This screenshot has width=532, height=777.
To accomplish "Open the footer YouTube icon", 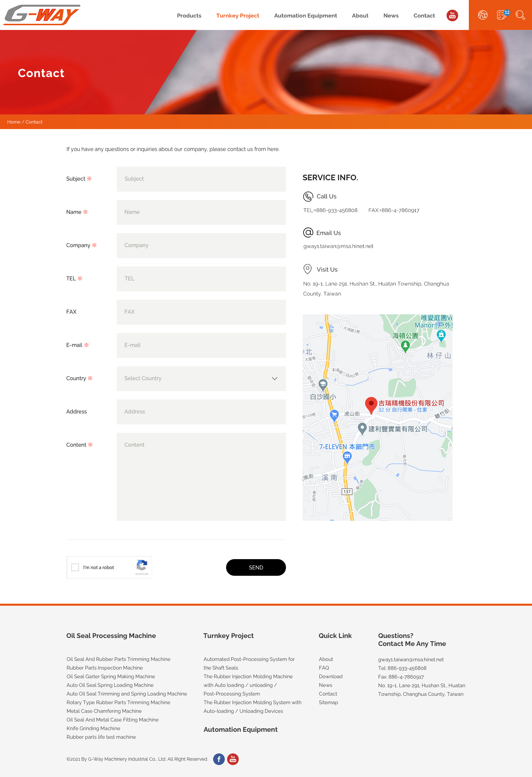I will coord(233,759).
